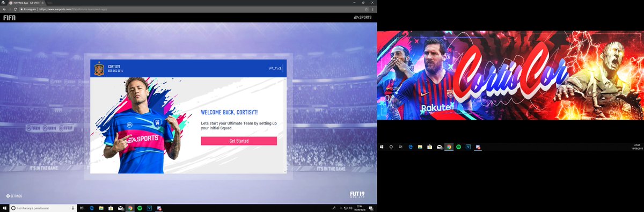This screenshot has width=644, height=212.
Task: Open Task View on the left taskbar
Action: [82, 208]
